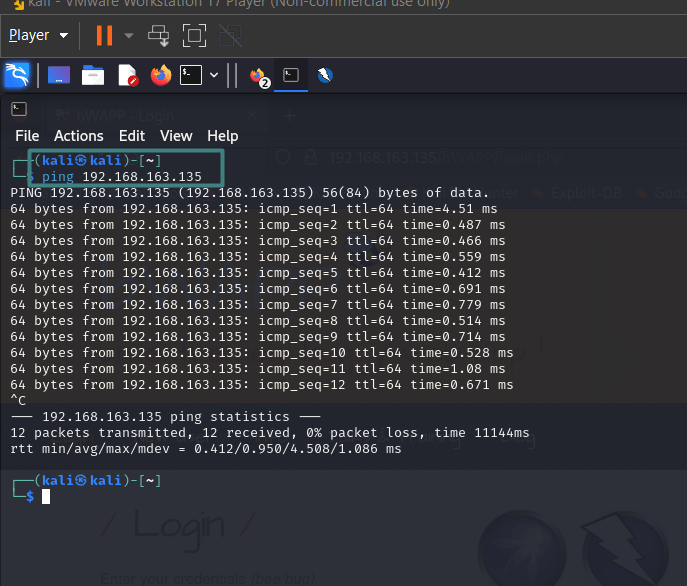Image resolution: width=687 pixels, height=586 pixels.
Task: Enter full screen mode in VMware
Action: click(194, 36)
